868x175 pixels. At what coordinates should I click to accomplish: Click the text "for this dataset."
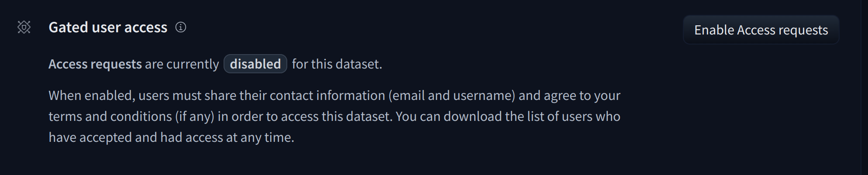point(337,64)
